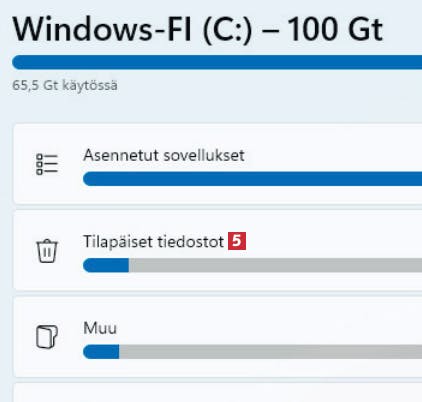This screenshot has height=402, width=422.
Task: Click empty space right of Asennetut sovellukset label
Action: tap(333, 155)
